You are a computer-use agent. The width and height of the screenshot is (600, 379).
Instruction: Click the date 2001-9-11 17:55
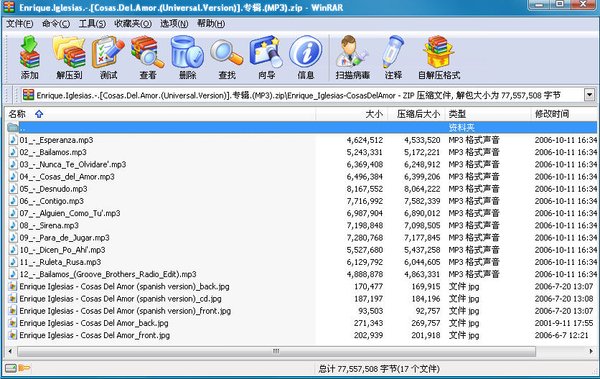564,323
